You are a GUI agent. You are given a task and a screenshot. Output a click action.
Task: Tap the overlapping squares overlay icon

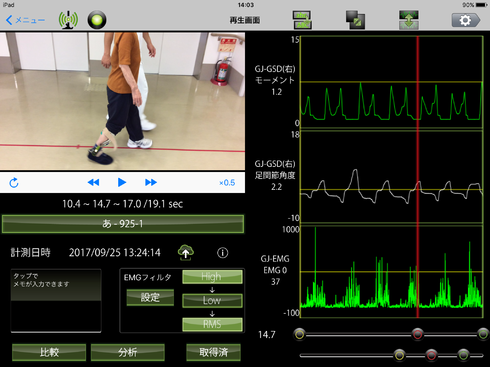355,20
